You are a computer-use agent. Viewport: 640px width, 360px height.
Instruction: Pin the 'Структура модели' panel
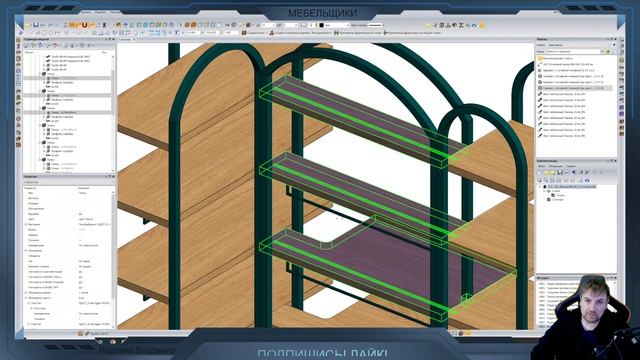[x=109, y=39]
